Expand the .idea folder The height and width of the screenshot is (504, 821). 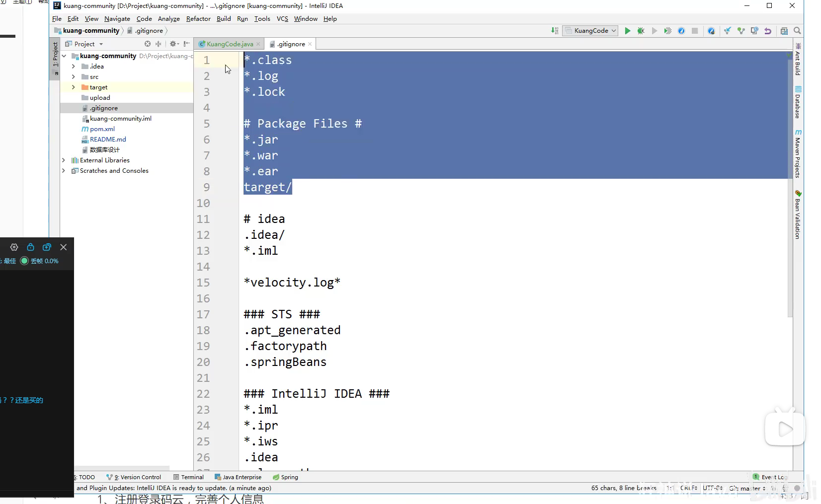coord(74,66)
